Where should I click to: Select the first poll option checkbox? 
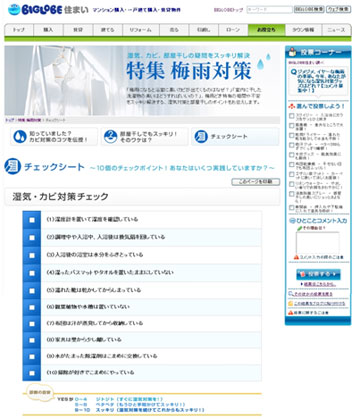[292, 116]
